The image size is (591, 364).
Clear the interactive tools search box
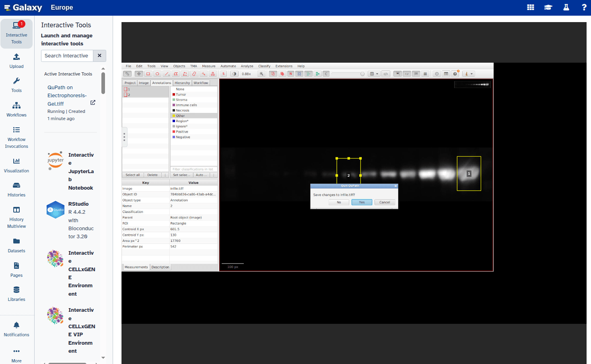tap(99, 56)
